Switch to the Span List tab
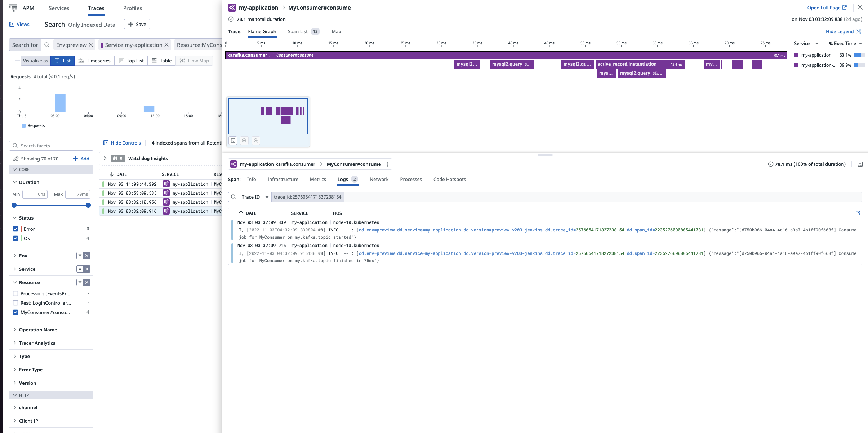 303,31
